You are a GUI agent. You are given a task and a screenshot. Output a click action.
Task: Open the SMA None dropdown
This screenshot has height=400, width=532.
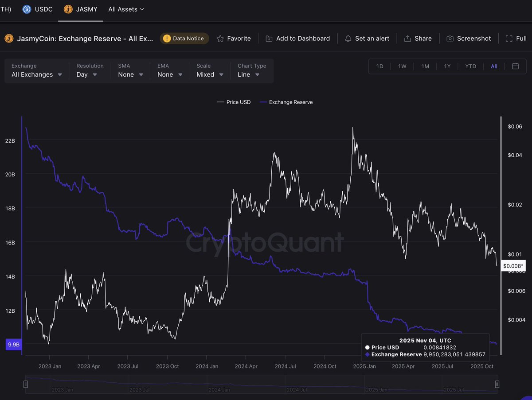[130, 70]
